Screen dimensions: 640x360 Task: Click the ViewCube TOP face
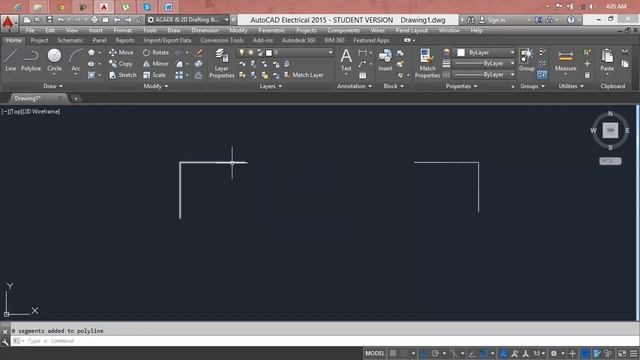(610, 131)
